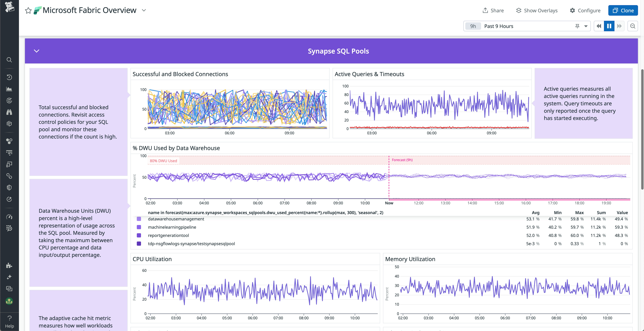Open dashboard title dropdown chevron
The image size is (644, 331).
[144, 10]
